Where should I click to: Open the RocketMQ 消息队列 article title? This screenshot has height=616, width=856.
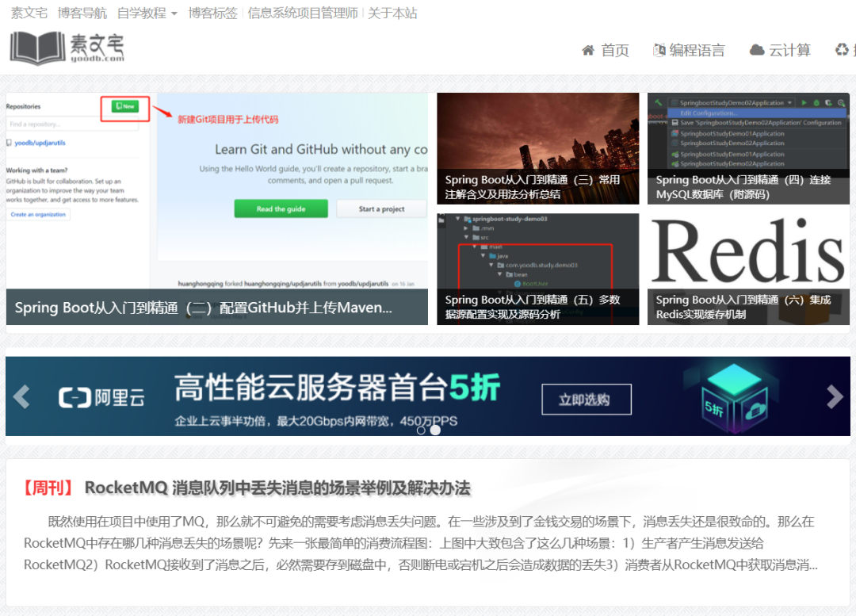point(277,488)
